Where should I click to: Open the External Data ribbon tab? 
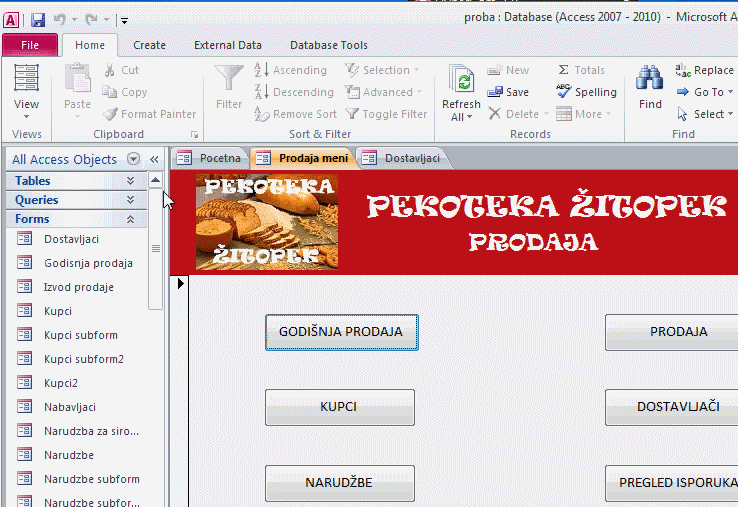click(227, 45)
